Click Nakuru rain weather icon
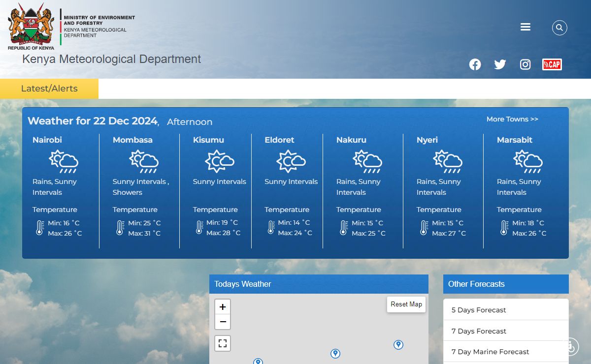Viewport: 591px width, 364px height. point(367,161)
